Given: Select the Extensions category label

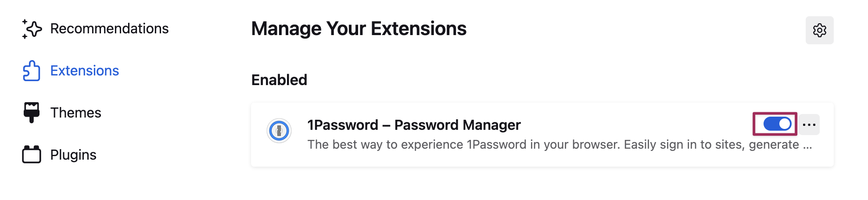Looking at the screenshot, I should 85,71.
